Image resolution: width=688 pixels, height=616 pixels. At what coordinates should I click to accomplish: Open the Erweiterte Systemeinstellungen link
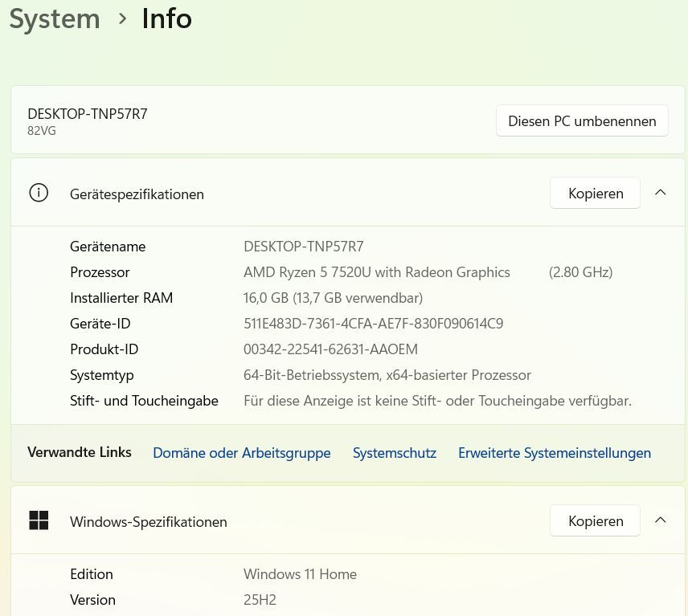pyautogui.click(x=555, y=453)
